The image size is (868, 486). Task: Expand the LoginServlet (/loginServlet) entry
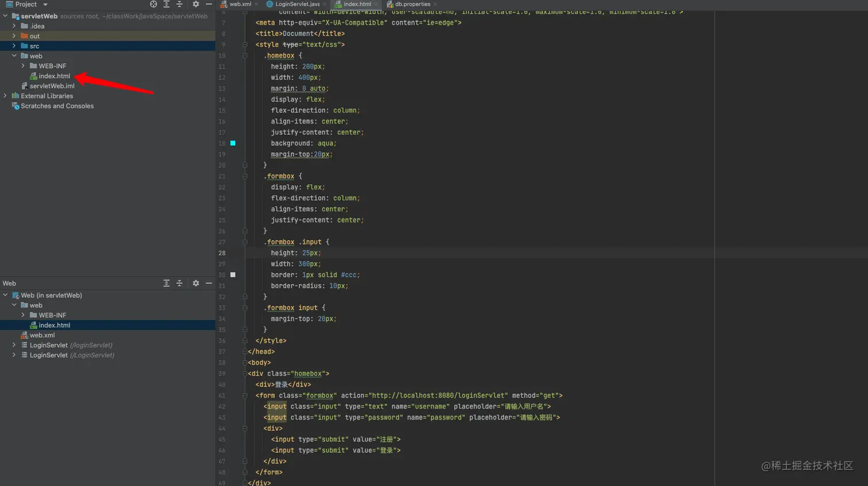[14, 345]
